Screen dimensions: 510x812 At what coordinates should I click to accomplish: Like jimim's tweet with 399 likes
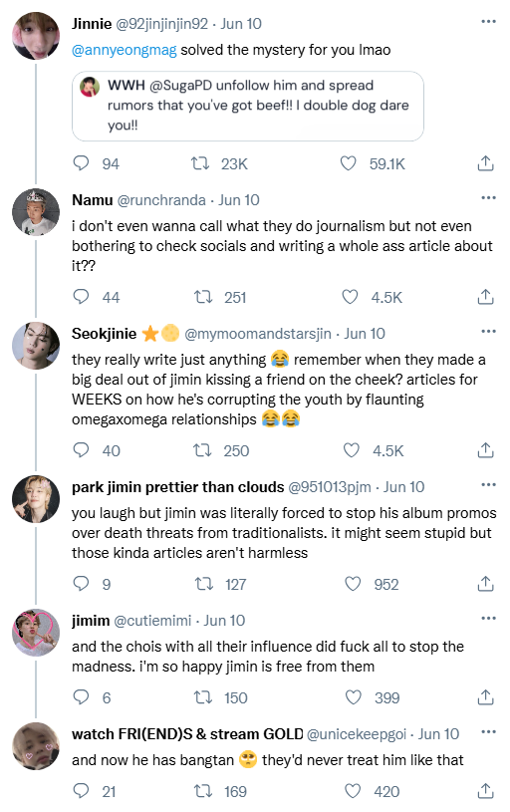[x=354, y=697]
